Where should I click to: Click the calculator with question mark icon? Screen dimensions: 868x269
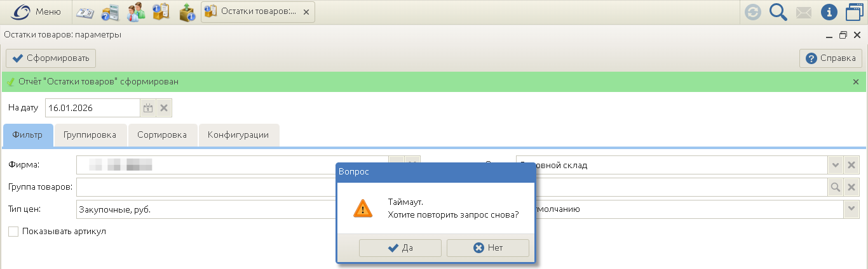[110, 11]
